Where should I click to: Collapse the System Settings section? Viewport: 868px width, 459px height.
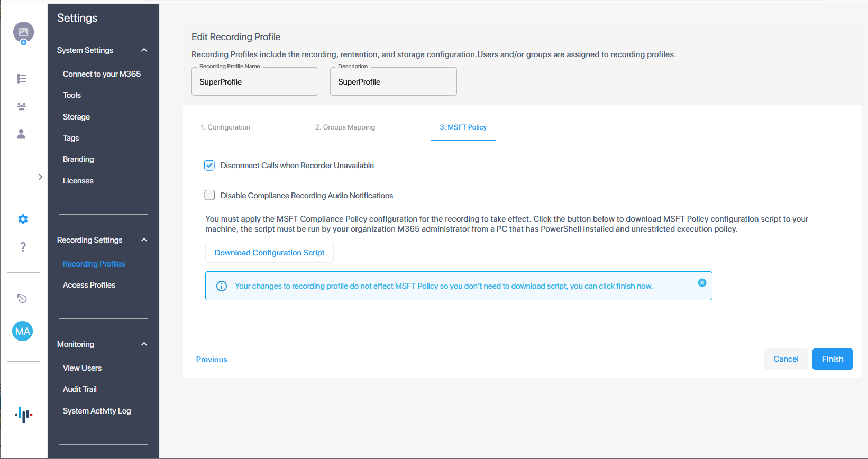(144, 50)
